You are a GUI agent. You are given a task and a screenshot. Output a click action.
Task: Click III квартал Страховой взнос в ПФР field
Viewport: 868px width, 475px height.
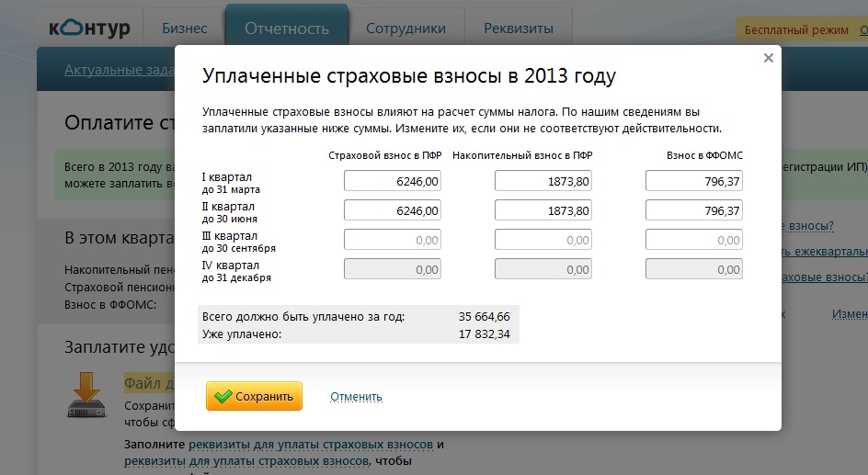[392, 241]
